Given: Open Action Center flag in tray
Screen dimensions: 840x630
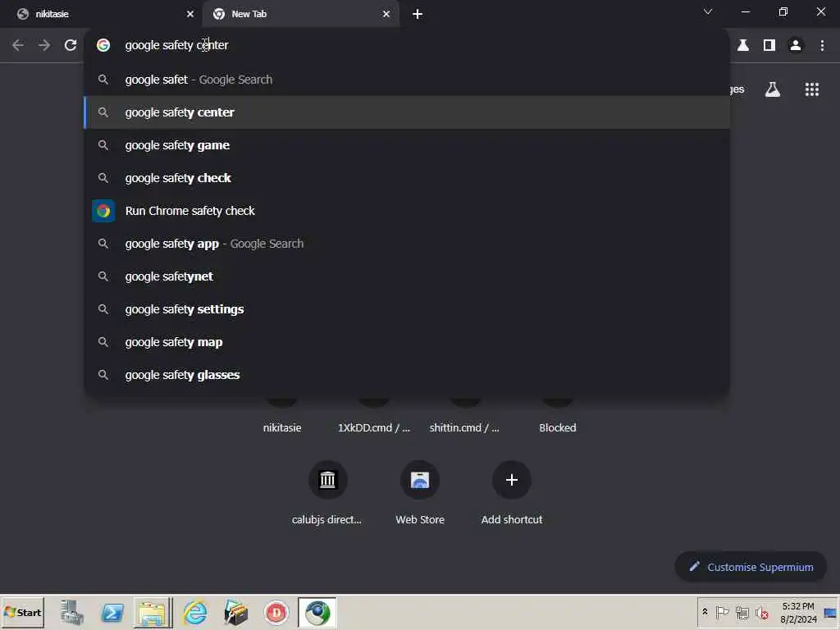Looking at the screenshot, I should click(722, 612).
